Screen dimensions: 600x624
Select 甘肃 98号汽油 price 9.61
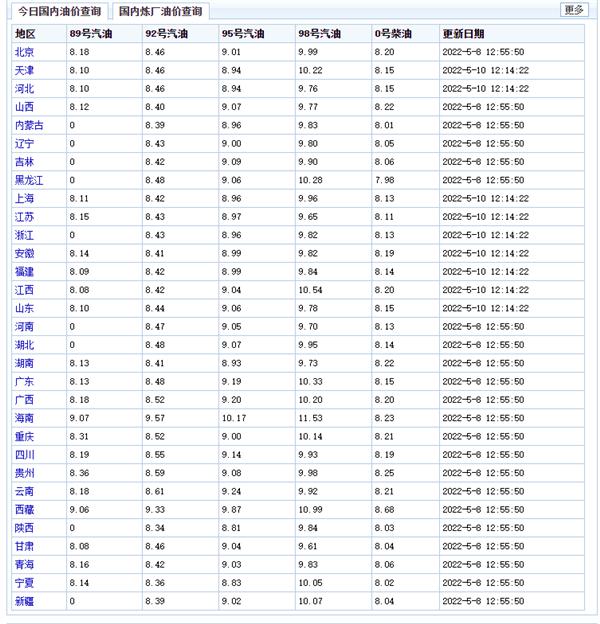308,546
